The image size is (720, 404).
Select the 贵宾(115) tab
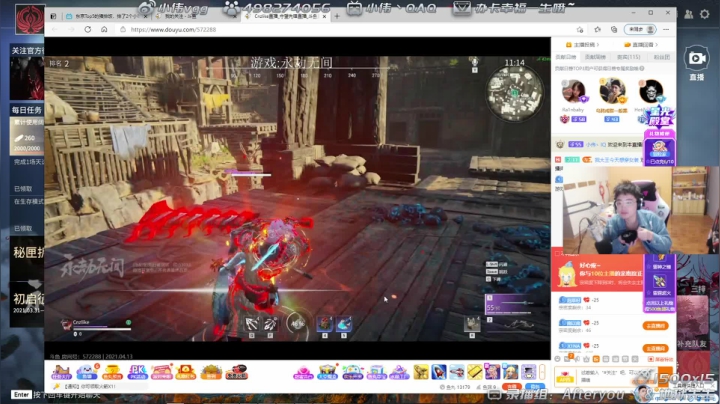tap(629, 57)
